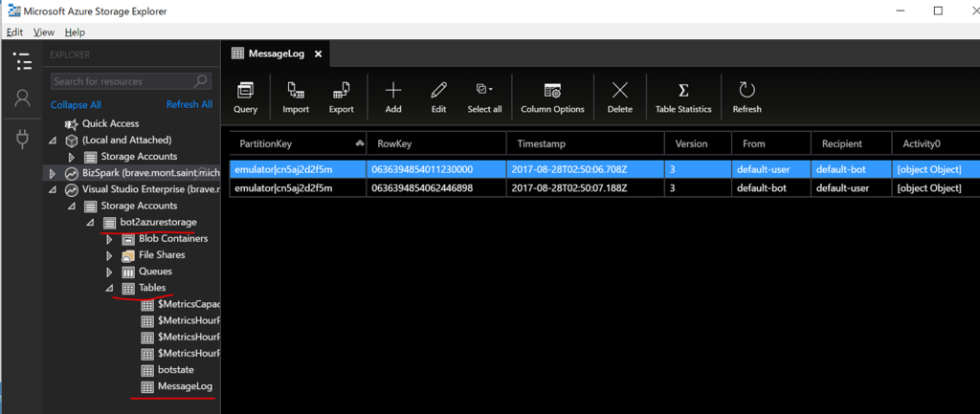The height and width of the screenshot is (414, 980).
Task: Open the Connect plug icon
Action: pos(22,139)
